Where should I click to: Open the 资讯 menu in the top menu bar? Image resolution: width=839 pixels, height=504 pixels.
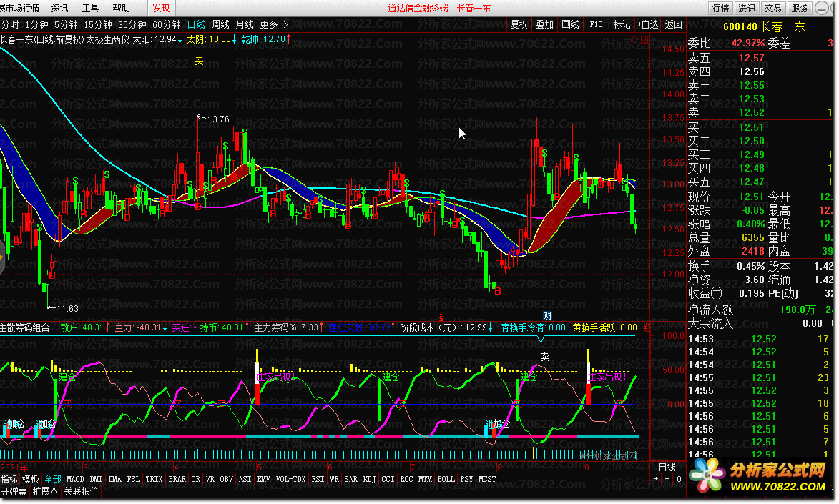(x=59, y=8)
